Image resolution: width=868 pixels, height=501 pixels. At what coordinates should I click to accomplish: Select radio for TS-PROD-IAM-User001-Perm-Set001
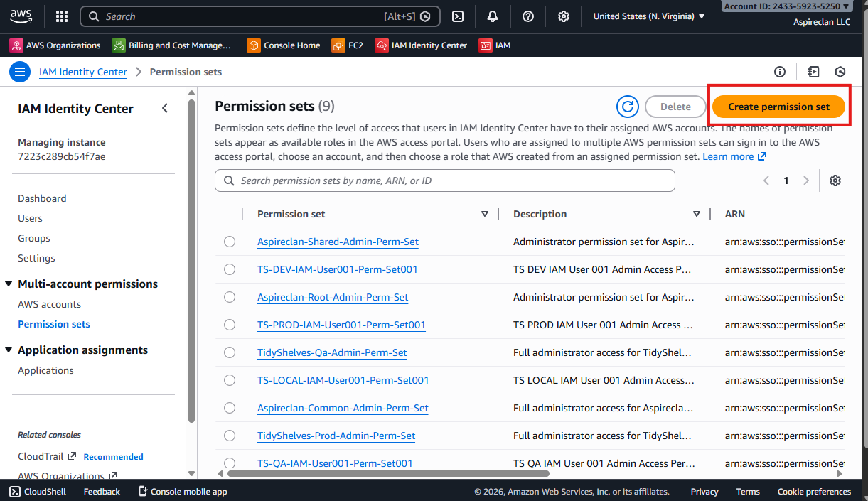[230, 325]
